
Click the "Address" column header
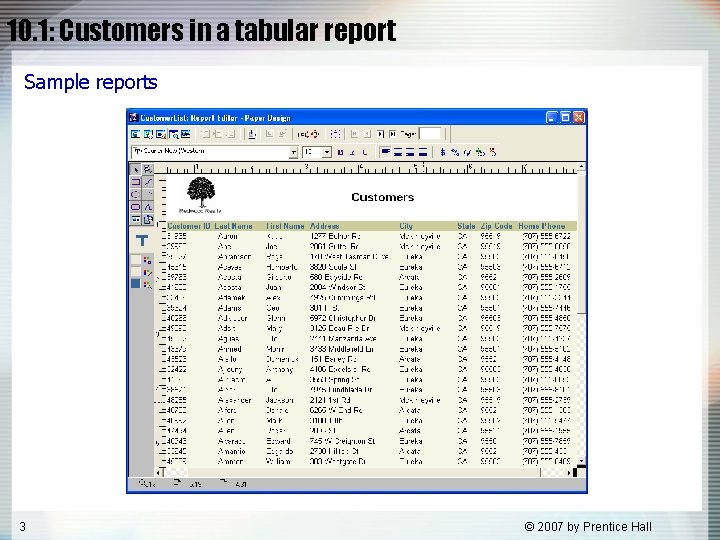(325, 226)
